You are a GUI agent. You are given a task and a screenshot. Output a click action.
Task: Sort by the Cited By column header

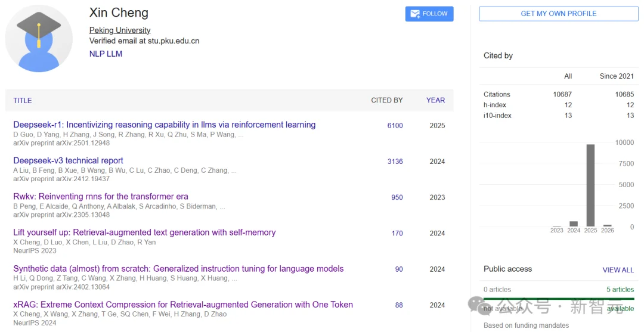point(386,101)
